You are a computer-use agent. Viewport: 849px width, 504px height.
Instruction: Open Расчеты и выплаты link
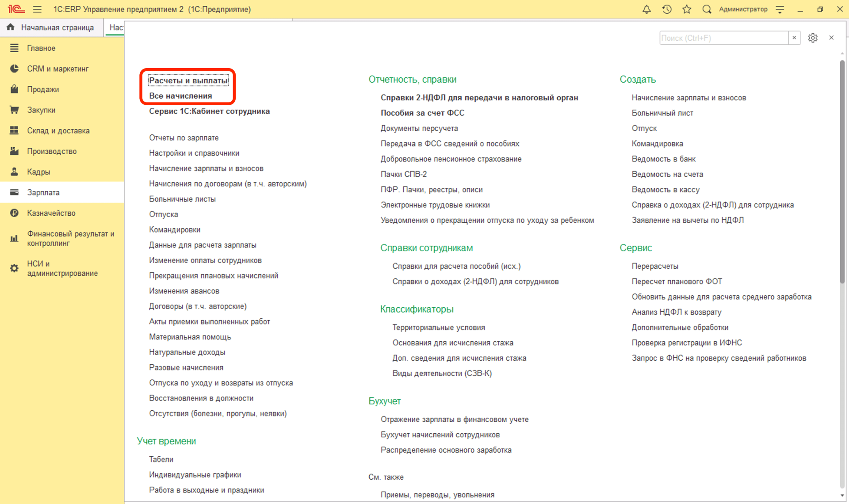188,80
